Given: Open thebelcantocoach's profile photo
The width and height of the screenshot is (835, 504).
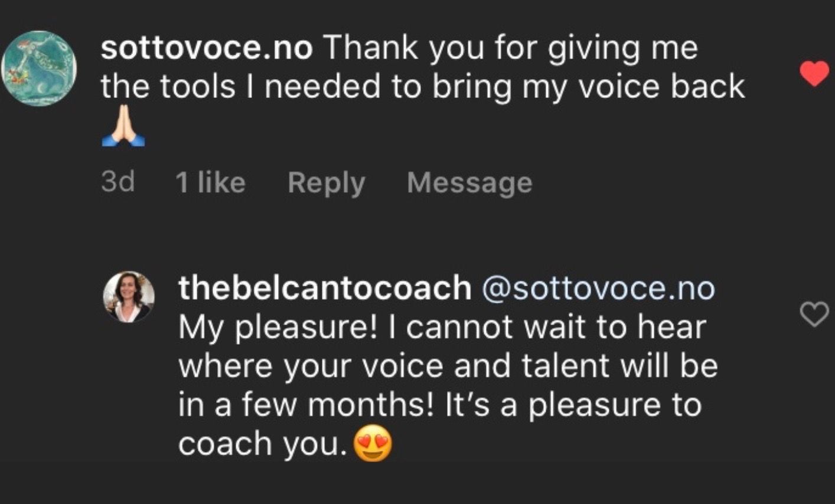Looking at the screenshot, I should [129, 297].
